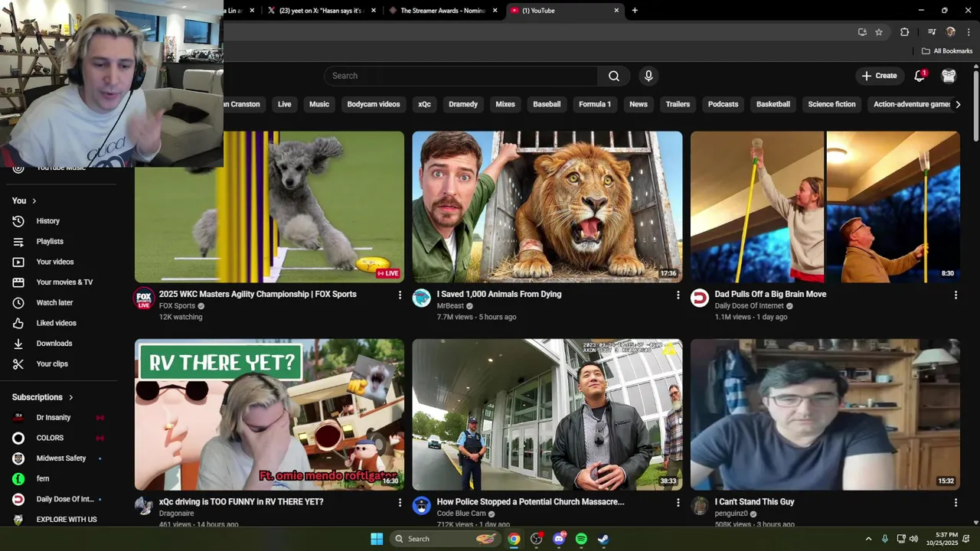Go to fern subscription
Viewport: 980px width, 551px height.
pos(43,479)
